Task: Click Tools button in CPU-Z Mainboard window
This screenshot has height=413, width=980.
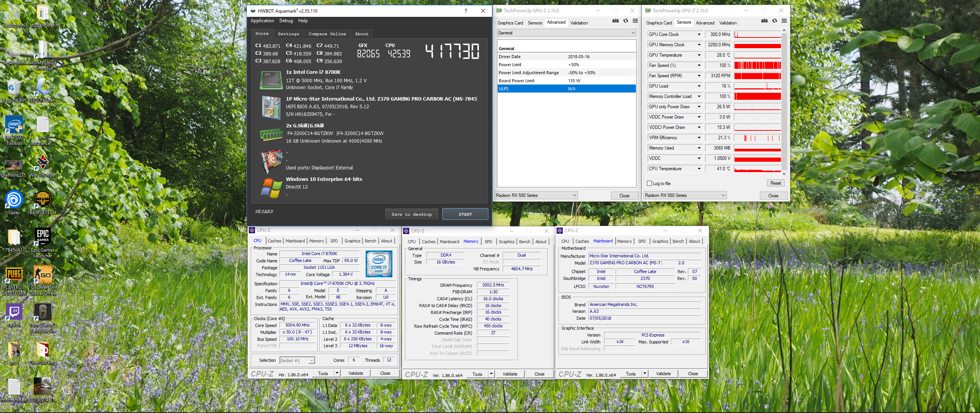Action: [630, 374]
